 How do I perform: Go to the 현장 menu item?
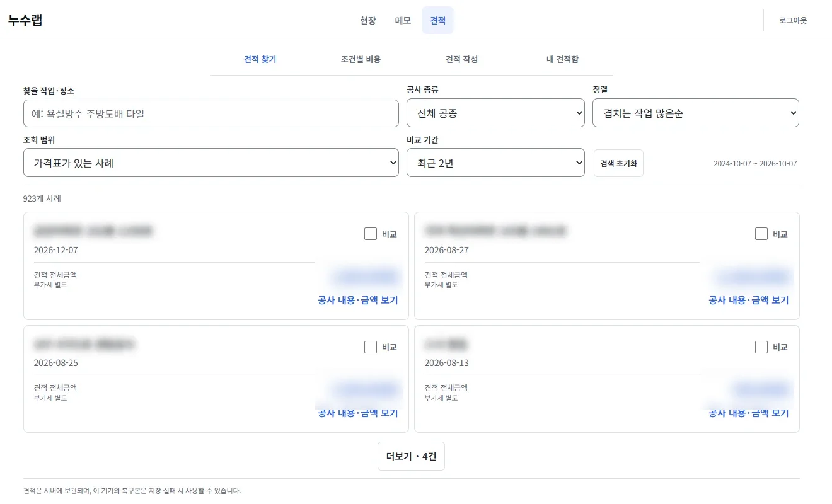tap(368, 20)
